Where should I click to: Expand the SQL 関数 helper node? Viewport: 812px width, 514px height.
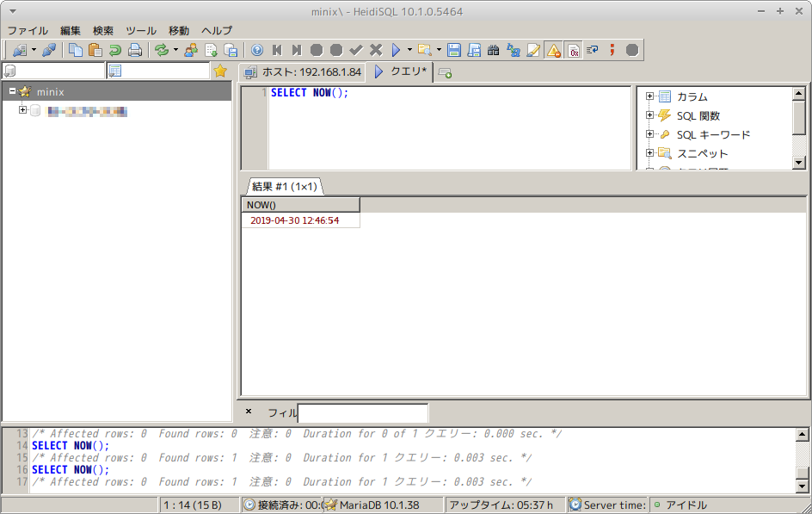(x=650, y=115)
